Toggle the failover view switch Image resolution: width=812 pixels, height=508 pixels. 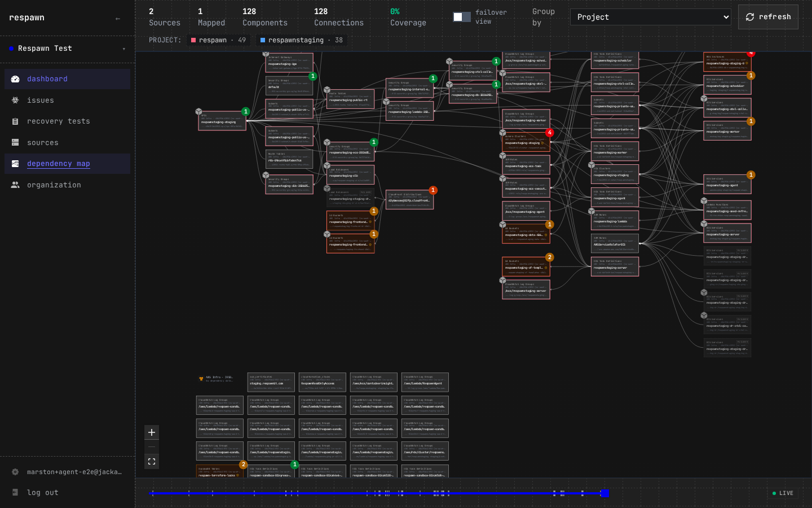point(462,17)
